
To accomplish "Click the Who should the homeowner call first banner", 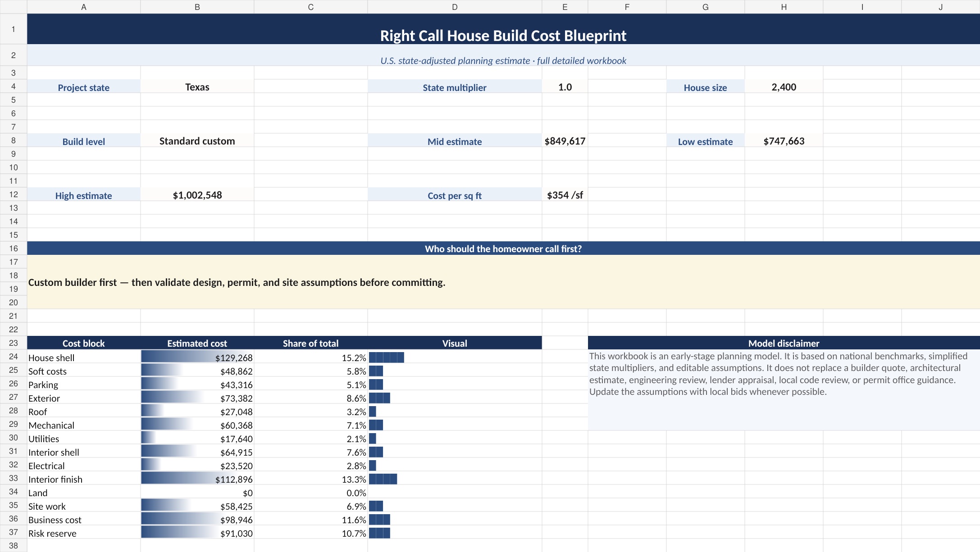I will point(503,248).
